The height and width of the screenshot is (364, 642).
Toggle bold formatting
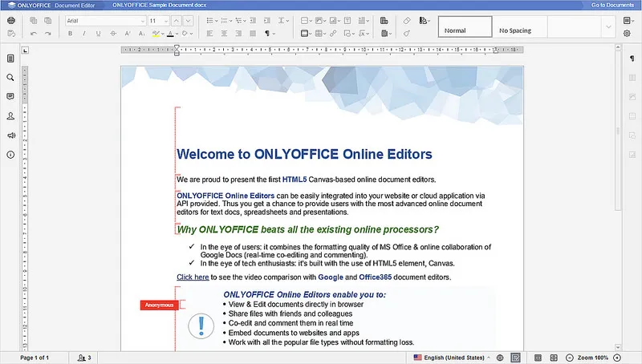[71, 34]
